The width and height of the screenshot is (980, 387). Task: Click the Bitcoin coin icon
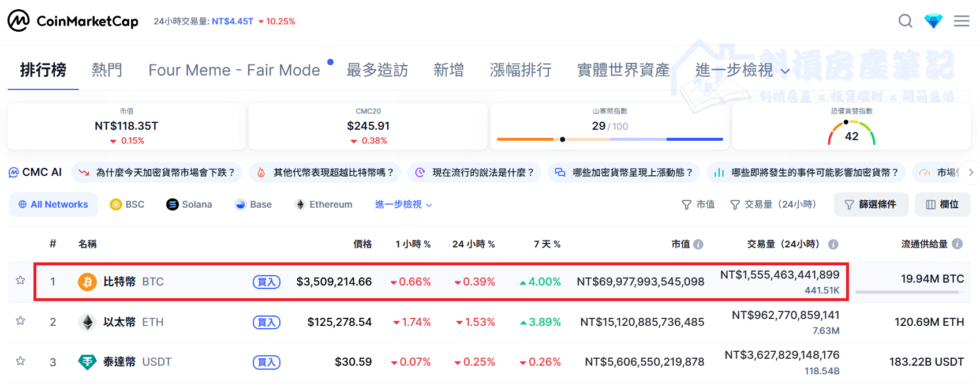click(87, 282)
